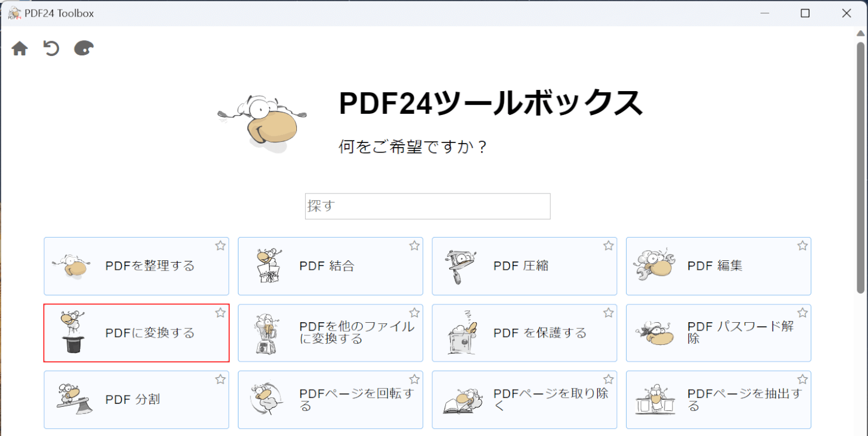Toggle the star on PDF 結合
This screenshot has width=868, height=436.
click(414, 245)
